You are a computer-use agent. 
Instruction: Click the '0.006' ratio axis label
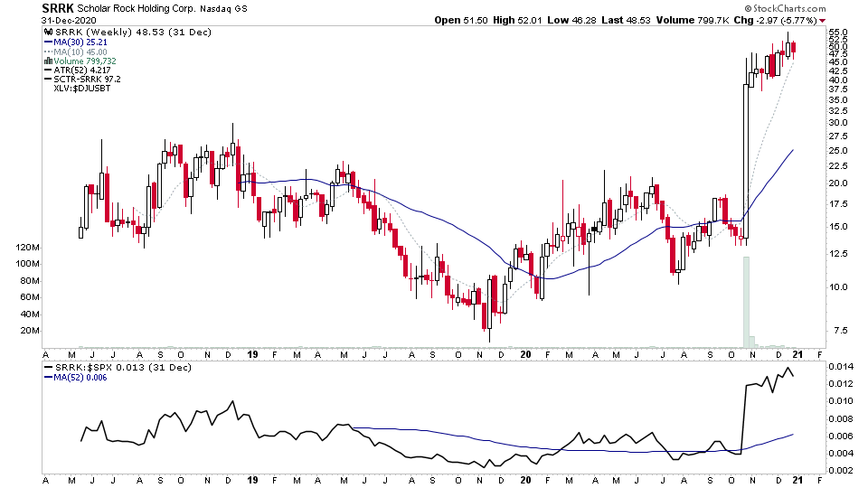pyautogui.click(x=841, y=436)
